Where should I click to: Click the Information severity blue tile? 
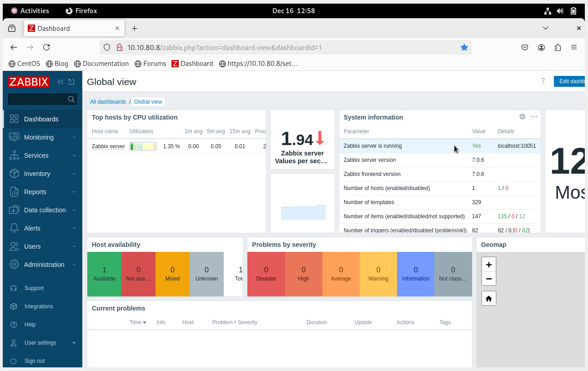point(416,274)
